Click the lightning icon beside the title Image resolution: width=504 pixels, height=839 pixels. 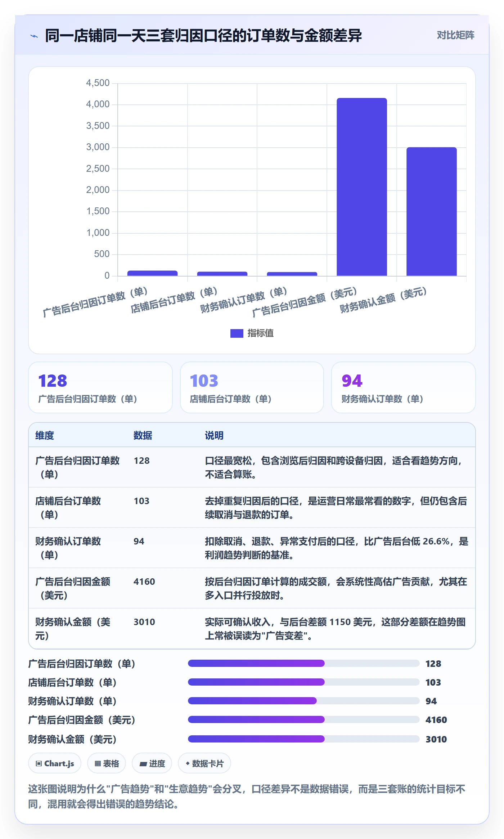(34, 36)
